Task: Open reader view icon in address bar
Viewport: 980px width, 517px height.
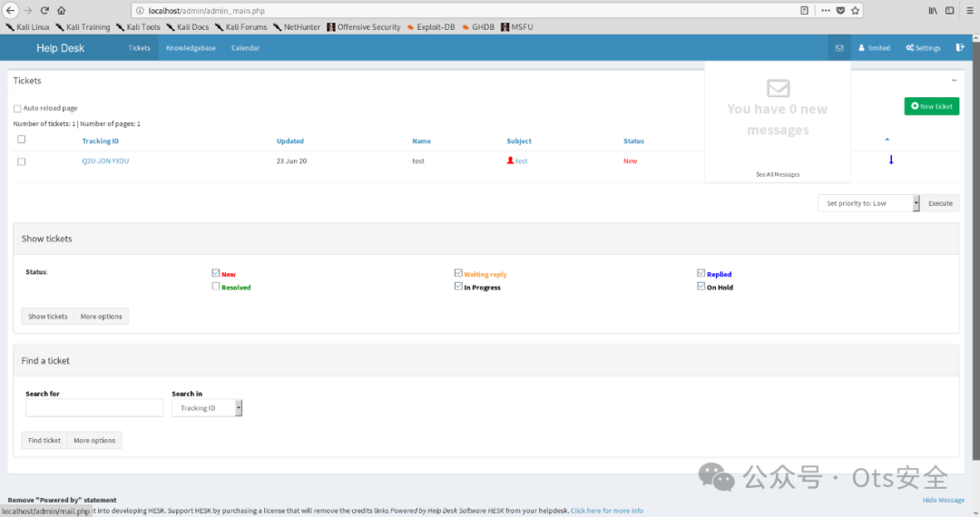Action: [x=804, y=11]
